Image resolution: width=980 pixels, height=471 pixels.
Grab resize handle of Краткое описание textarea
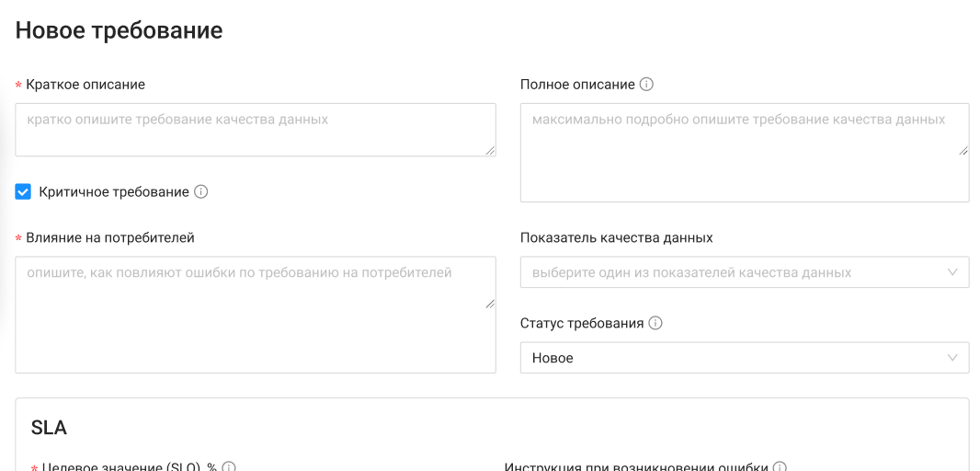[490, 150]
